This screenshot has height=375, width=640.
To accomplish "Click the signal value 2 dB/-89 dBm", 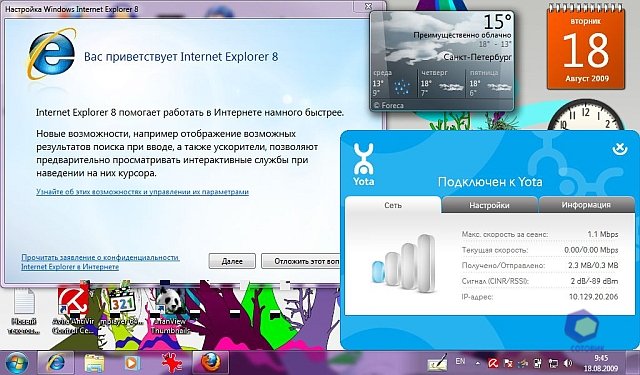I will (594, 281).
